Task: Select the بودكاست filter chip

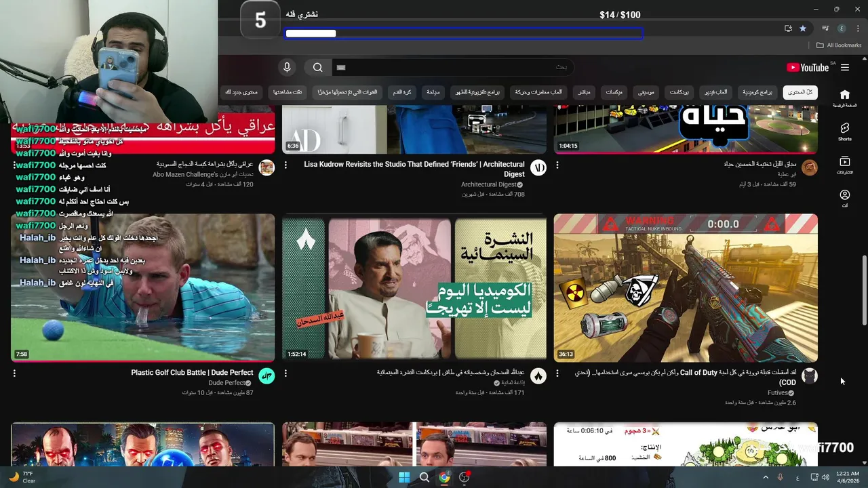Action: [679, 92]
